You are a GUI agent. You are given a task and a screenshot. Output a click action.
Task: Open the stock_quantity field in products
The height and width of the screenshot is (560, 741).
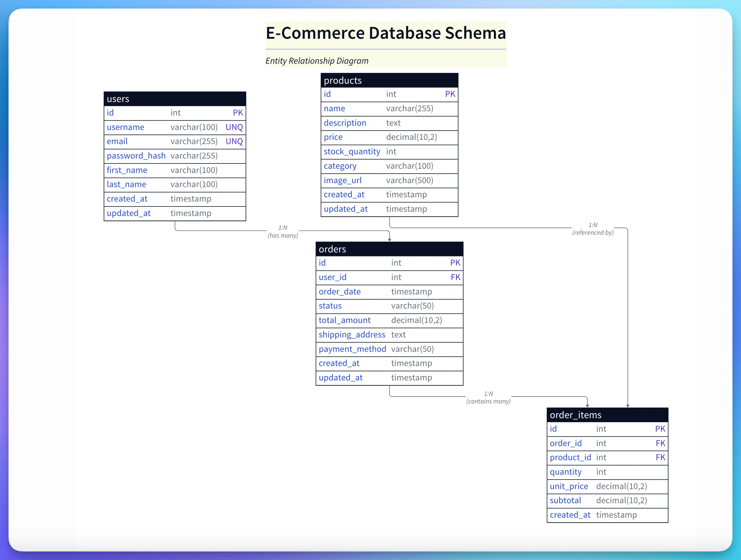click(x=352, y=151)
